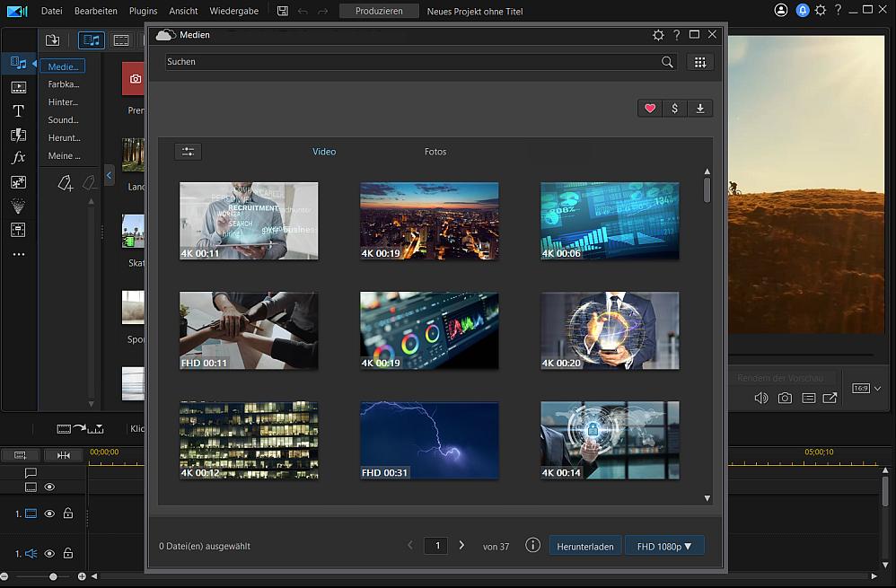Image resolution: width=896 pixels, height=588 pixels.
Task: Open the Particle Room icon
Action: tap(18, 206)
